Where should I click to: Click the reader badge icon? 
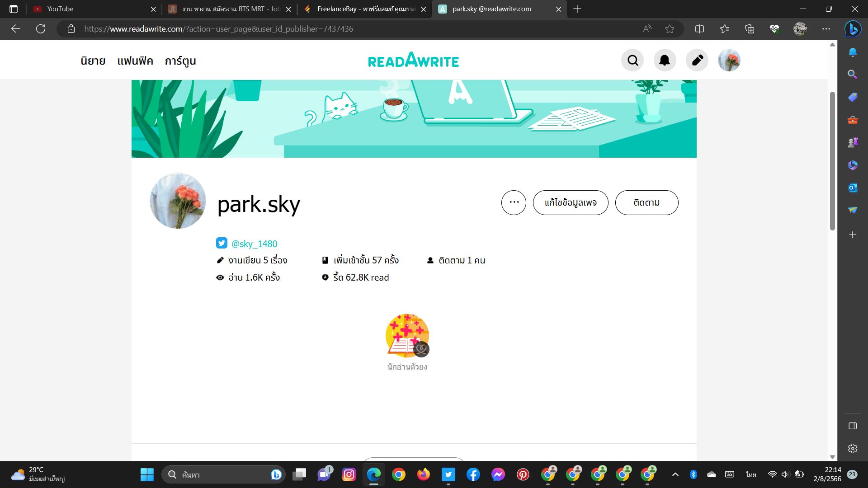[407, 335]
